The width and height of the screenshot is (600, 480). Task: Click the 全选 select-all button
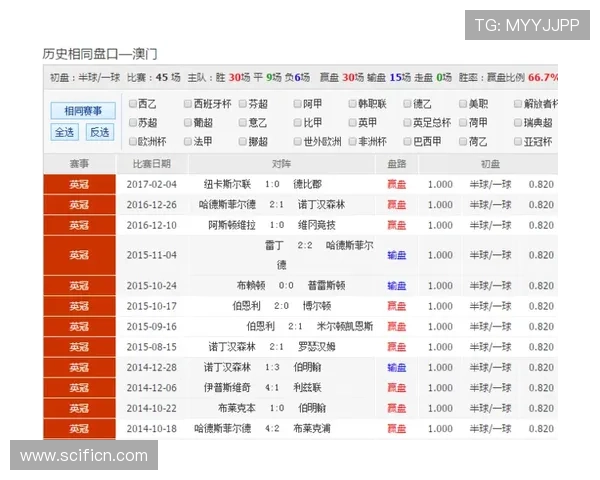(65, 132)
